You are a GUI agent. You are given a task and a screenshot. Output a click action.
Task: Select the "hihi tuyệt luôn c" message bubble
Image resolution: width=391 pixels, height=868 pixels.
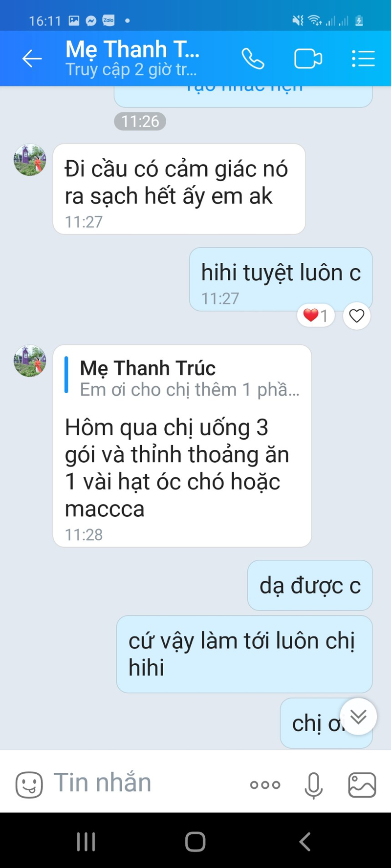pos(281,279)
